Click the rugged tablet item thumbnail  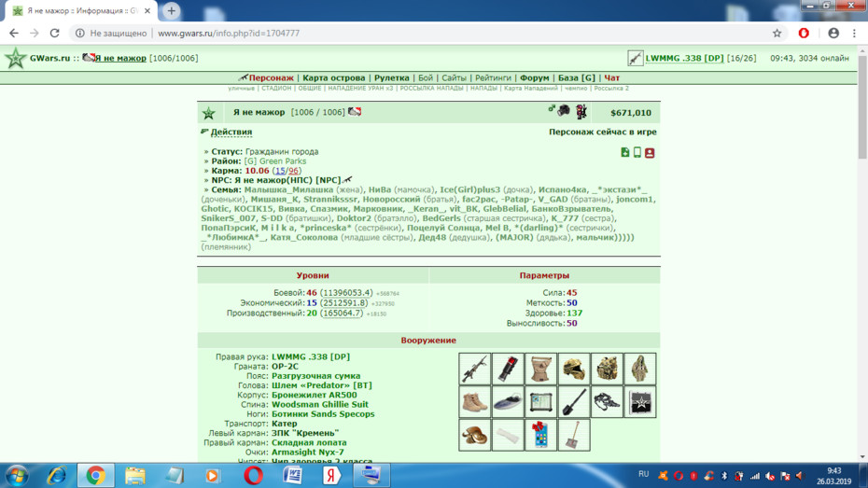pos(540,402)
